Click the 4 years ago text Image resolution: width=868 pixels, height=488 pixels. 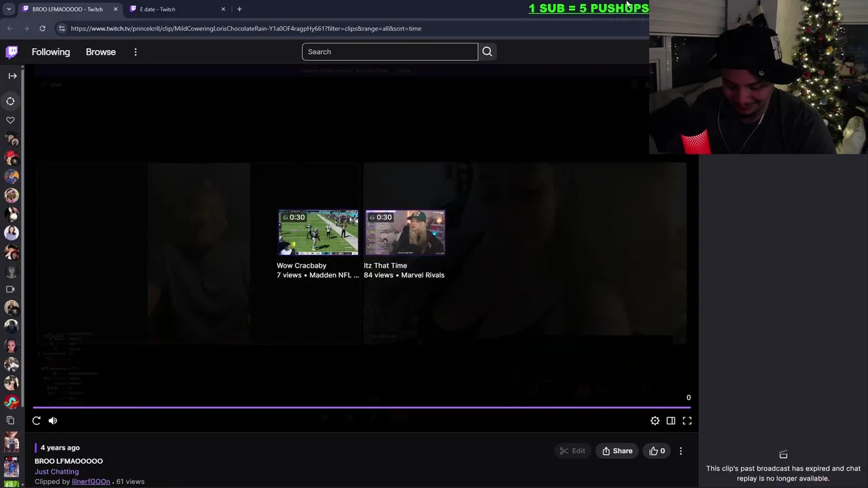tap(60, 448)
